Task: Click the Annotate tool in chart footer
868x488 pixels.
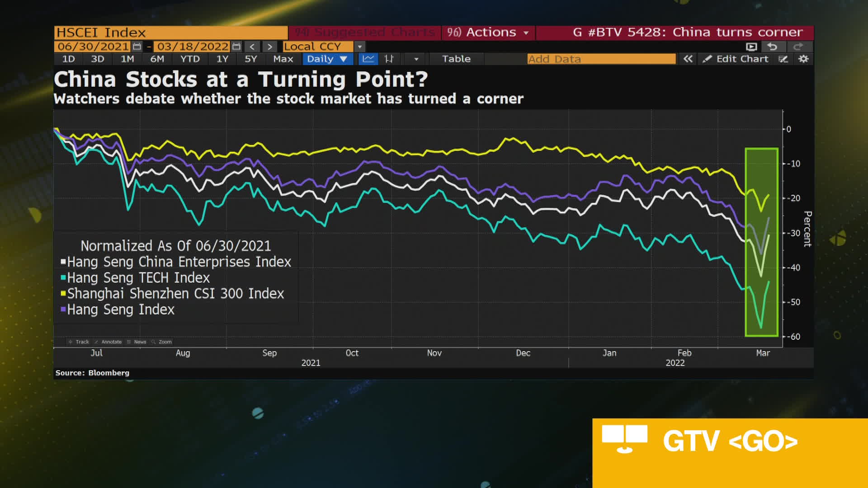Action: [108, 342]
